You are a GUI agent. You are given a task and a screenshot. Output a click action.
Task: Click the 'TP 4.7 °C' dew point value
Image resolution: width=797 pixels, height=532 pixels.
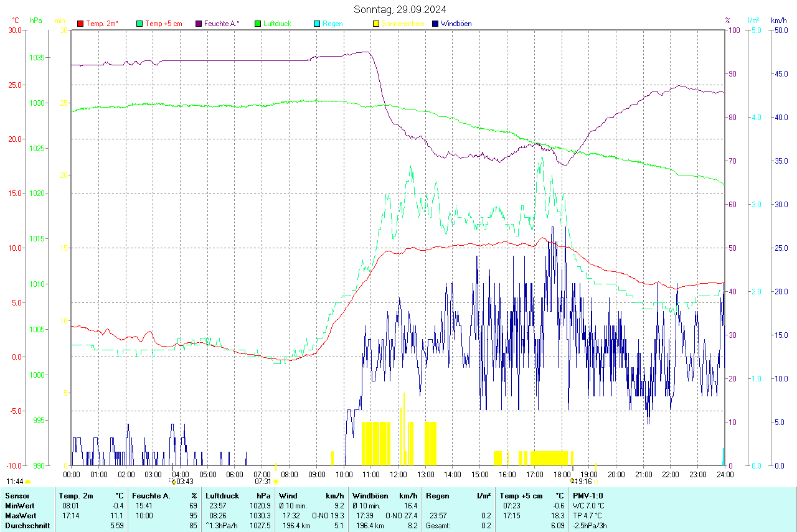[x=587, y=516]
